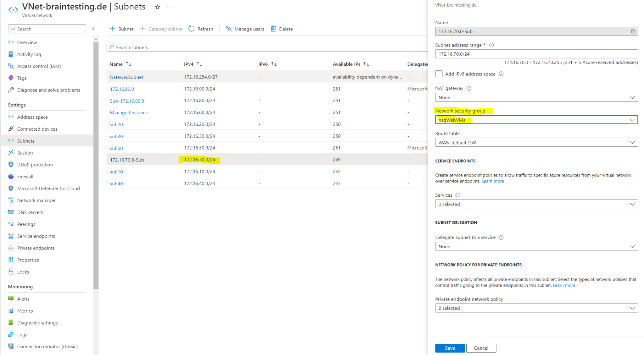
Task: Open DDoS protection settings
Action: tap(35, 164)
